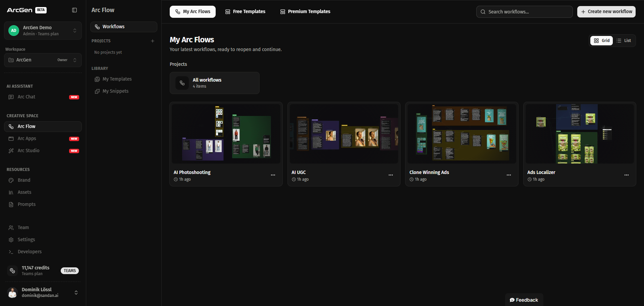Open Team management
The image size is (644, 306).
43,227
